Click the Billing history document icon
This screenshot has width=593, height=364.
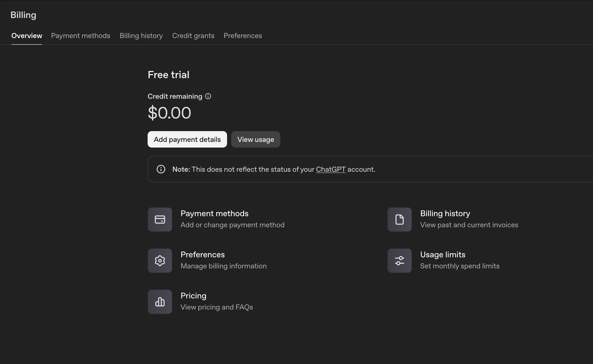[399, 220]
